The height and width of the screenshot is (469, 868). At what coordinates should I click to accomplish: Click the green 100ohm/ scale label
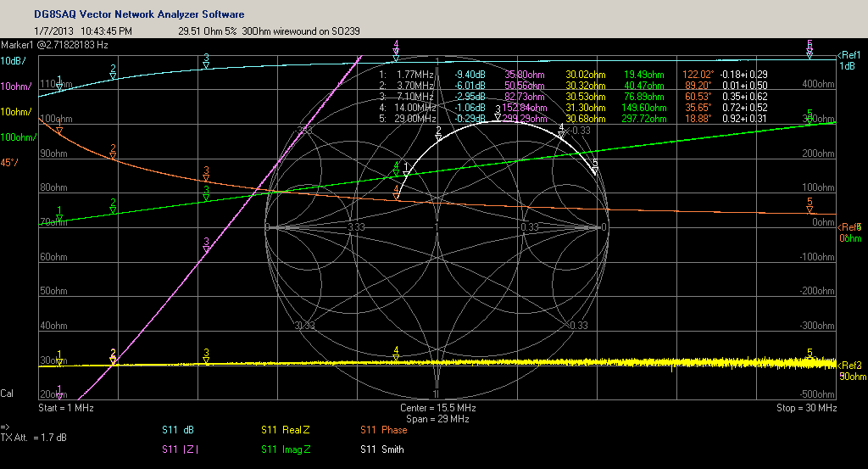19,137
